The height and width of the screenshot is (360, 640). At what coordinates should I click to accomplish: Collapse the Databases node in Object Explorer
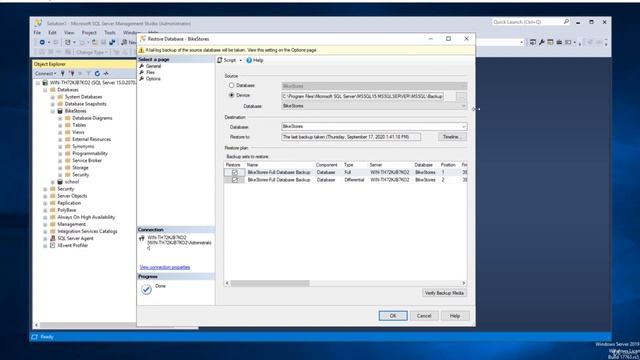point(45,90)
